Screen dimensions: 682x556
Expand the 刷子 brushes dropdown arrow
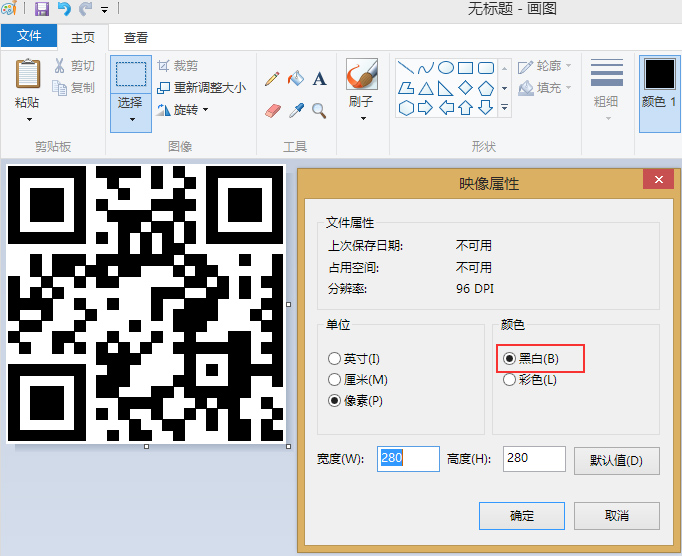tap(363, 118)
